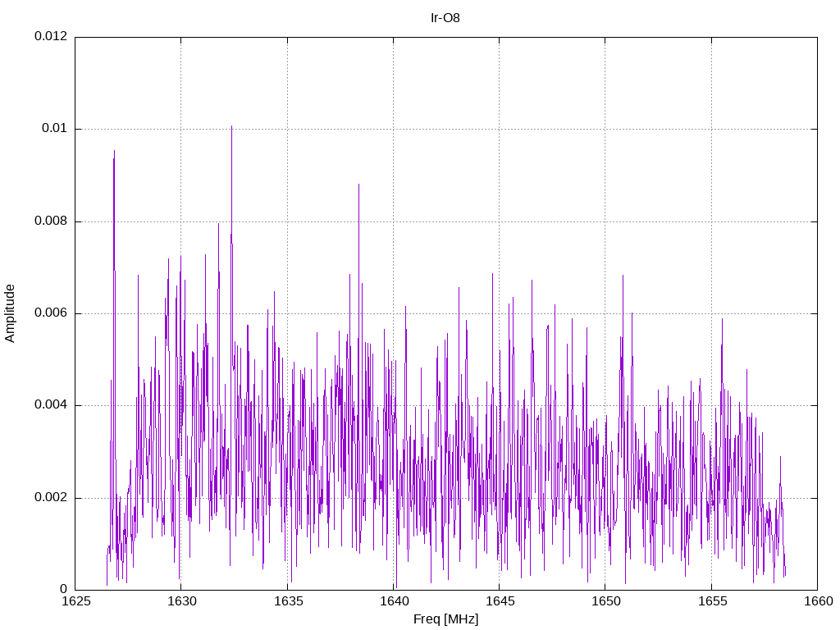Click the x-axis tick label 1625
Viewport: 840px width, 630px height.
tap(75, 601)
